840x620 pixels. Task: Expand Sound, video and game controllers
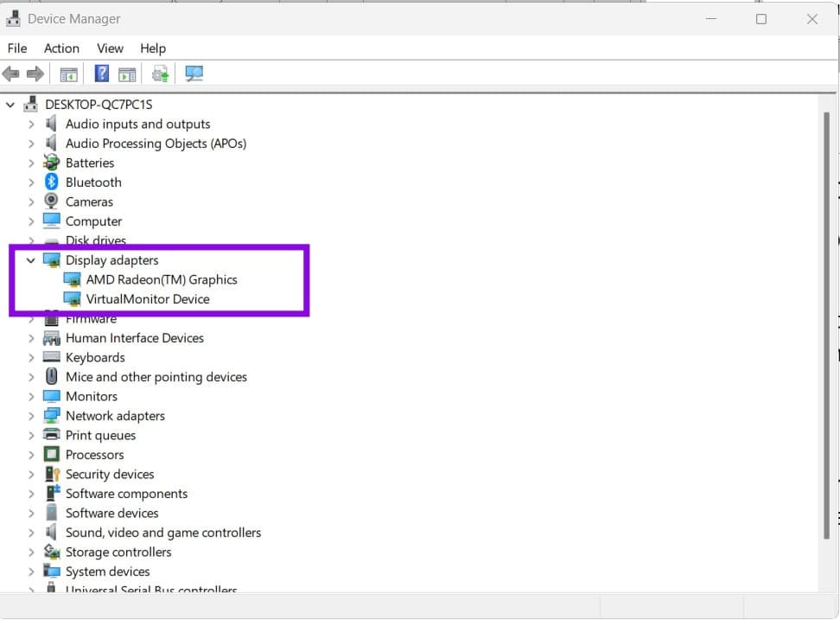pos(31,532)
